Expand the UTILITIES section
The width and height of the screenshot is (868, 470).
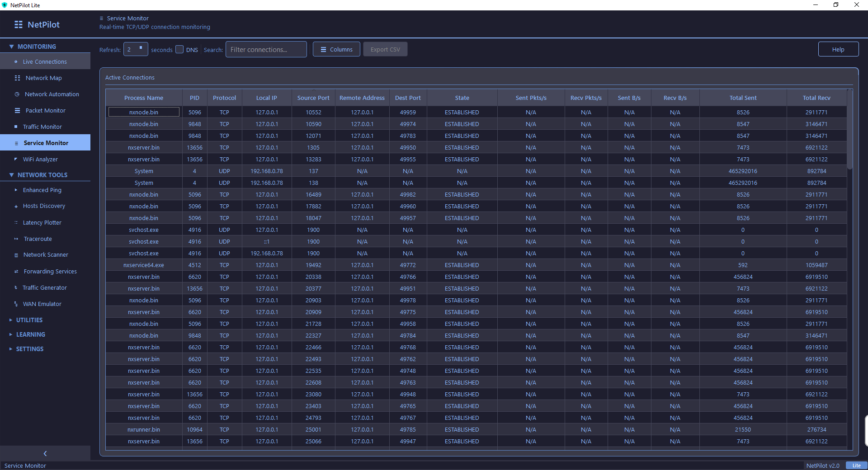tap(30, 320)
